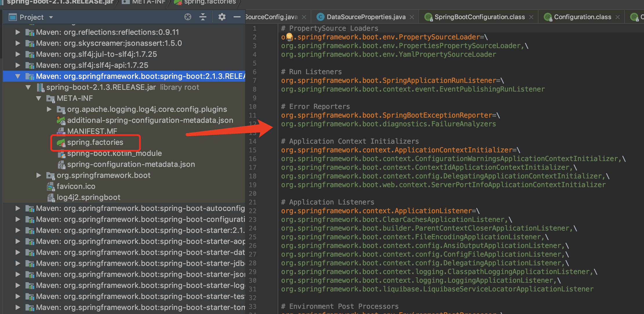Select Maven spring-boot-starter-json library row
644x314 pixels.
click(x=124, y=274)
